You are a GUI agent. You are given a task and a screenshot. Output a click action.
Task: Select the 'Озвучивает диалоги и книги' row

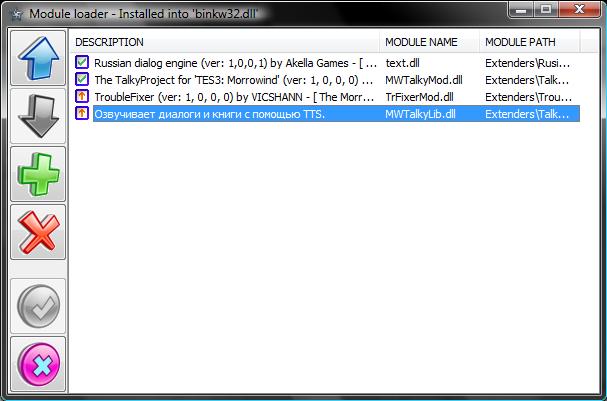(336, 114)
